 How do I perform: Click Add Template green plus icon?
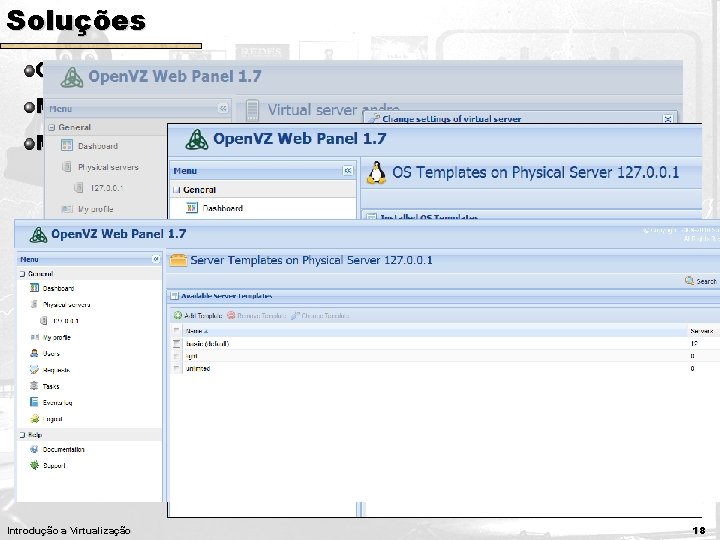[x=178, y=315]
